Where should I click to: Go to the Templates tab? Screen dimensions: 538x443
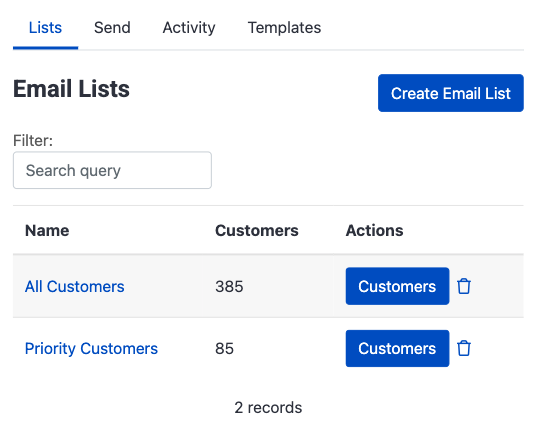[x=284, y=27]
